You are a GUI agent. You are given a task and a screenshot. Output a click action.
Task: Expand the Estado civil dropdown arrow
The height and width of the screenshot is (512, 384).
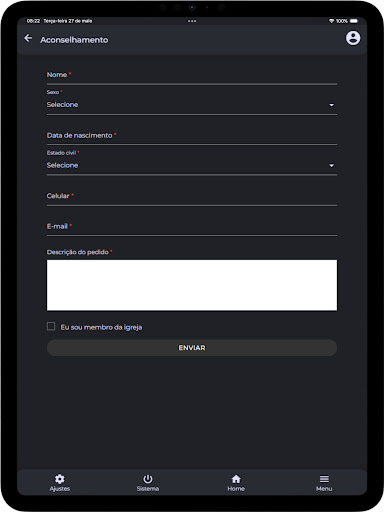(x=331, y=166)
